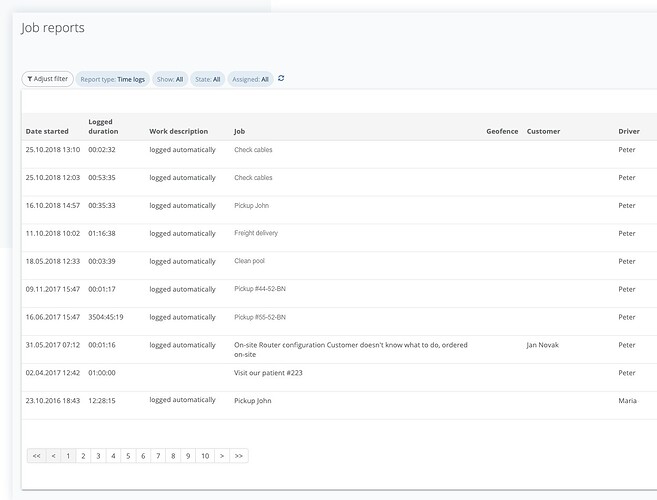Sort by the Logged duration column header
Image resolution: width=657 pixels, height=500 pixels.
pyautogui.click(x=103, y=127)
